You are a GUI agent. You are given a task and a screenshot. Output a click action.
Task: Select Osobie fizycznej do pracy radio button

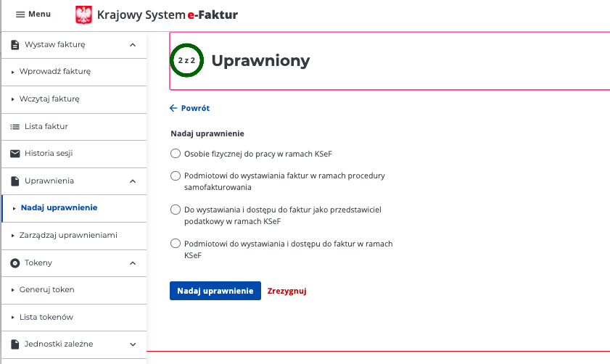coord(176,154)
